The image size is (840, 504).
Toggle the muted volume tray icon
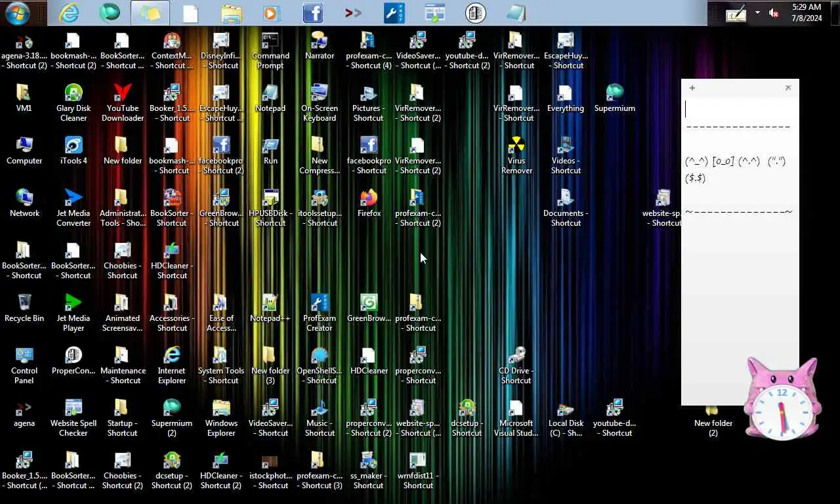[774, 12]
